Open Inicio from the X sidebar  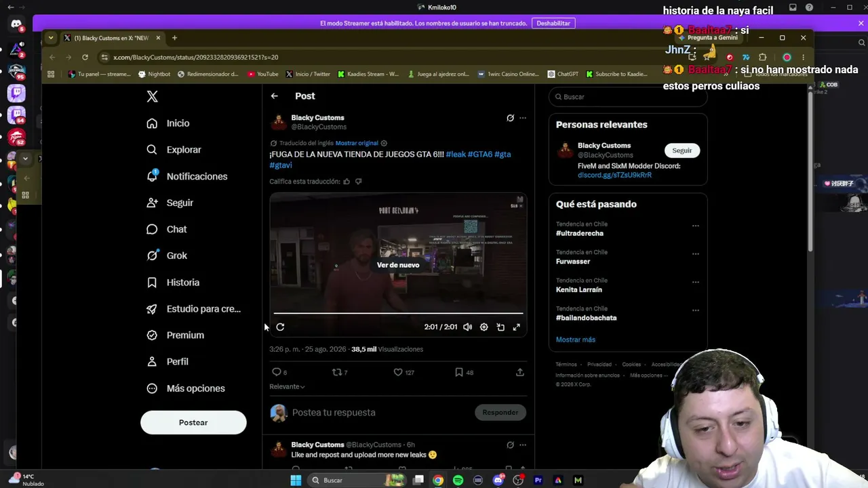point(168,123)
